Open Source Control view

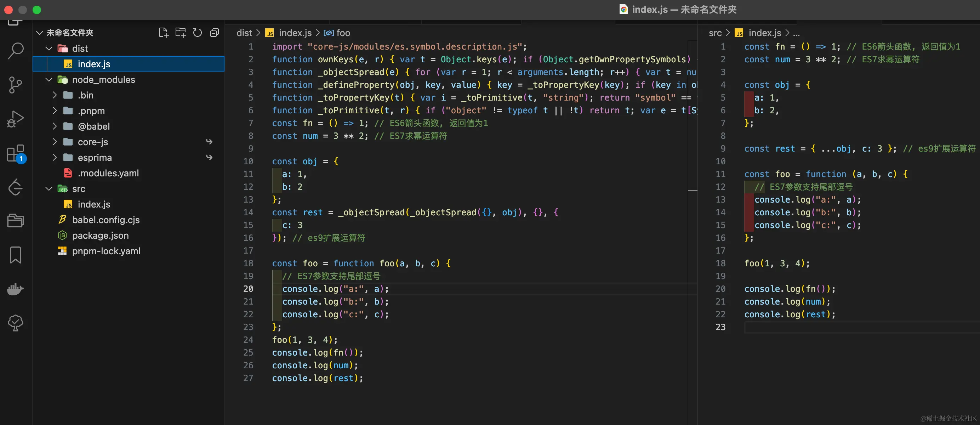(16, 84)
